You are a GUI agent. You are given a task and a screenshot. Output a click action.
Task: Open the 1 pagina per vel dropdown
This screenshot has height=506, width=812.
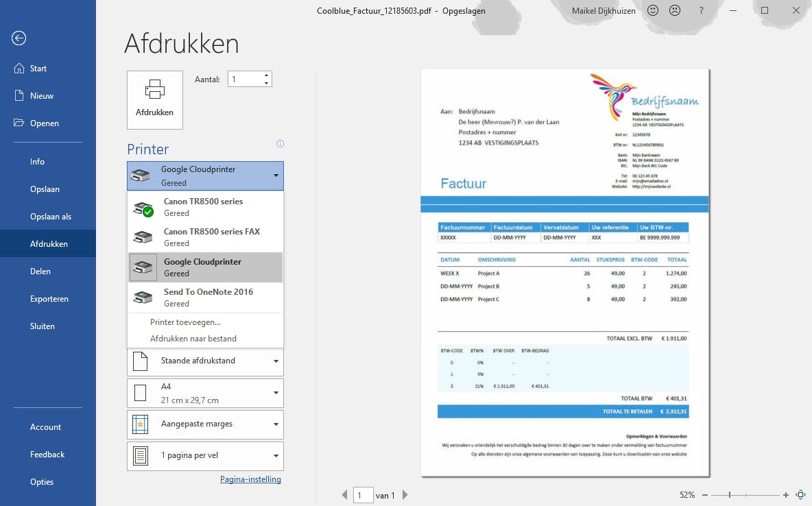pos(276,456)
